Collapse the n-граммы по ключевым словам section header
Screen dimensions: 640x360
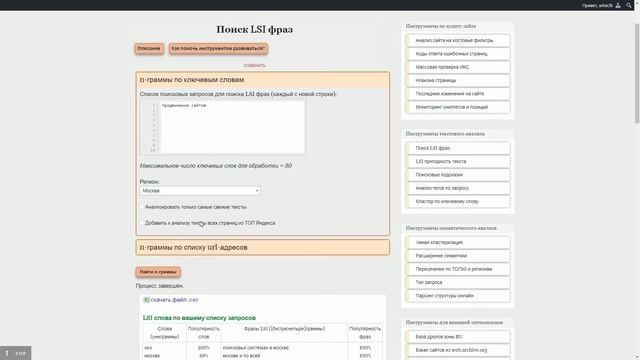coord(262,80)
